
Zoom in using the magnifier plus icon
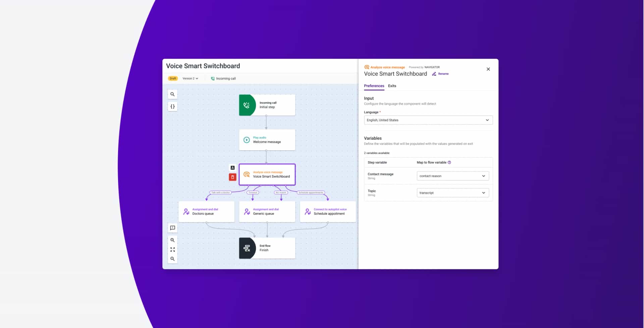pyautogui.click(x=172, y=240)
